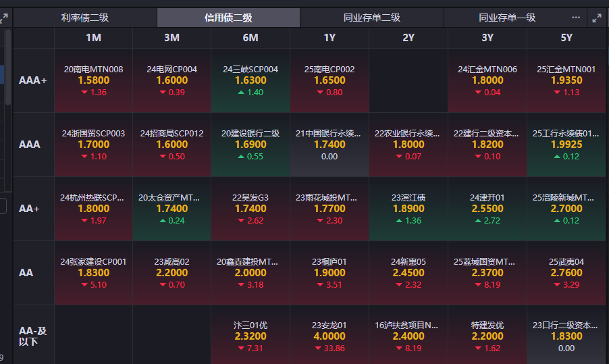Viewport: 609px width, 364px height.
Task: Select the 2Y column header
Action: 408,38
